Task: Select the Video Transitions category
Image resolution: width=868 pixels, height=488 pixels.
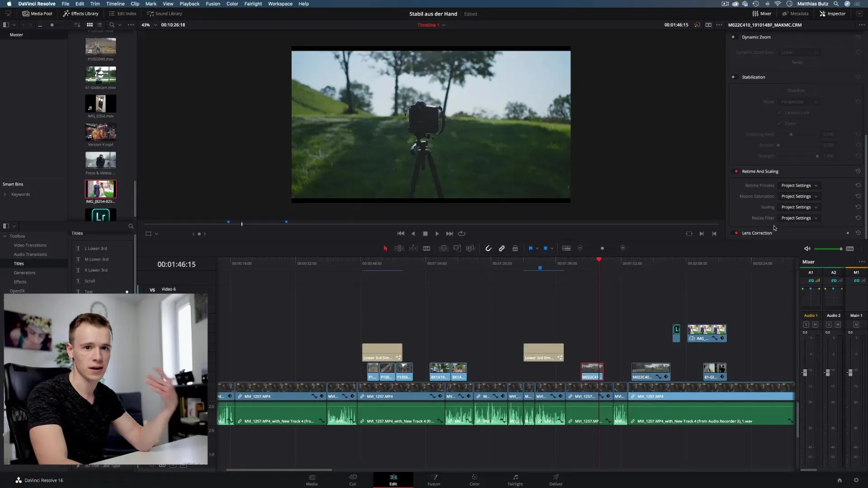Action: 30,245
